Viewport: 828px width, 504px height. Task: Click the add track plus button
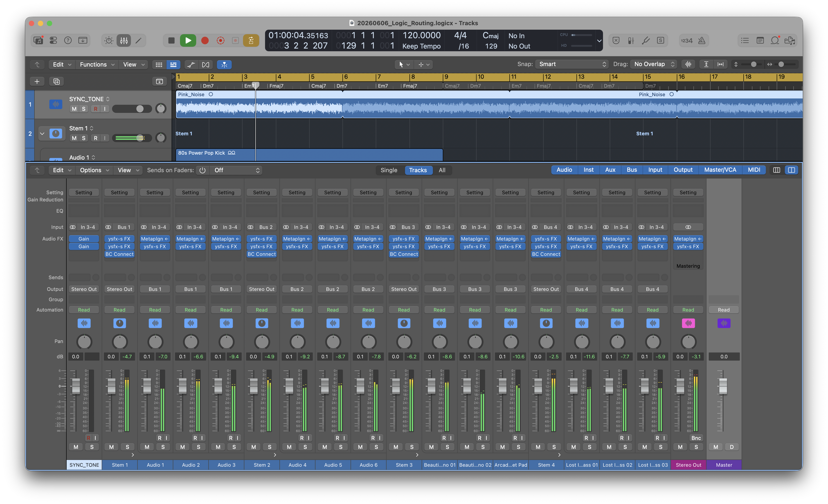37,81
